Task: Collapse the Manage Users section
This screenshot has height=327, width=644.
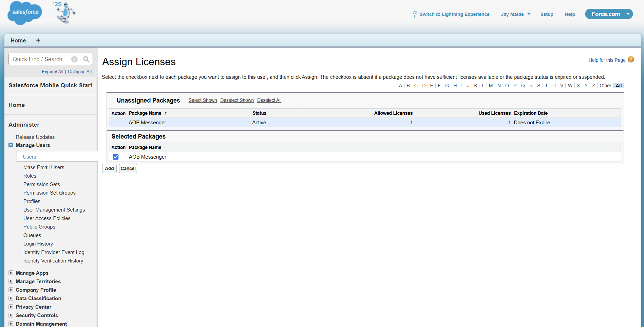Action: [x=11, y=145]
